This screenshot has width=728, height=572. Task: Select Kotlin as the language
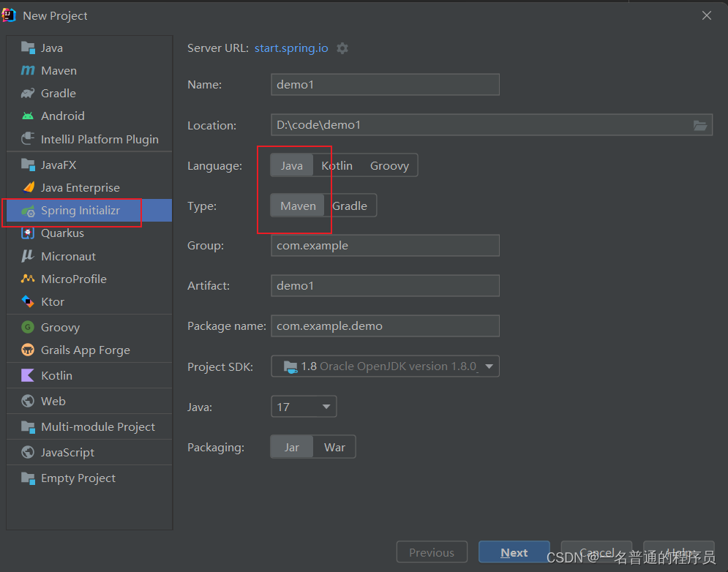[337, 166]
